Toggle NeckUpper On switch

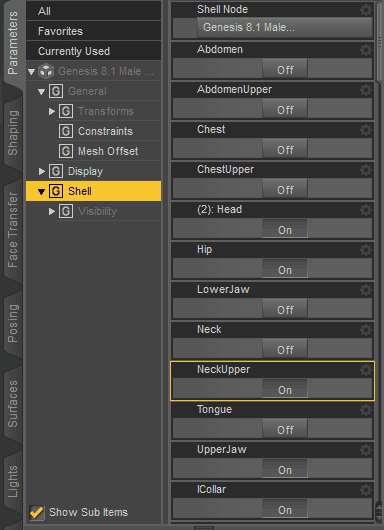click(x=285, y=389)
